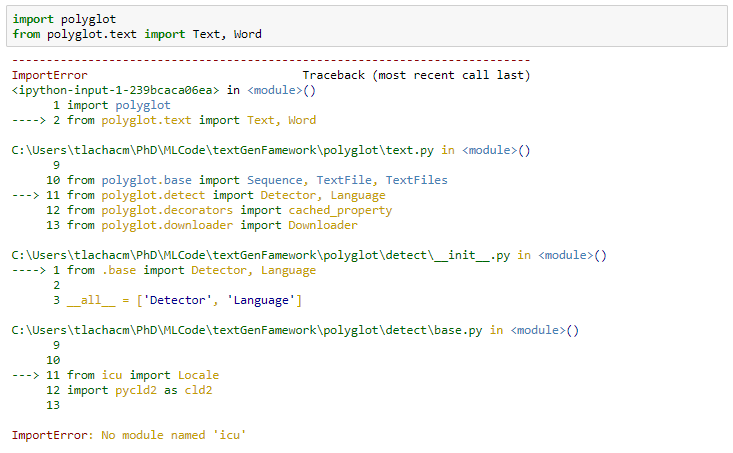Screen dimensions: 733x453
Task: Click inside the code cell input area
Action: point(366,26)
